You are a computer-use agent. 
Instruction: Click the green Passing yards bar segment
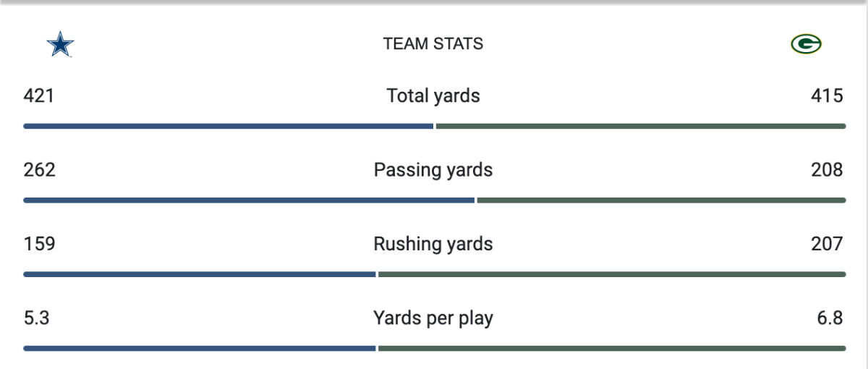pos(661,200)
